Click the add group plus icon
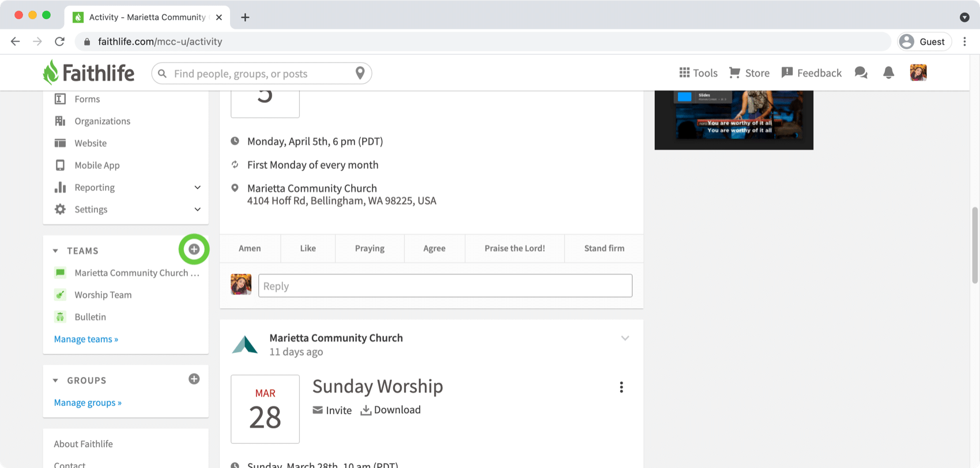The width and height of the screenshot is (980, 468). (194, 379)
